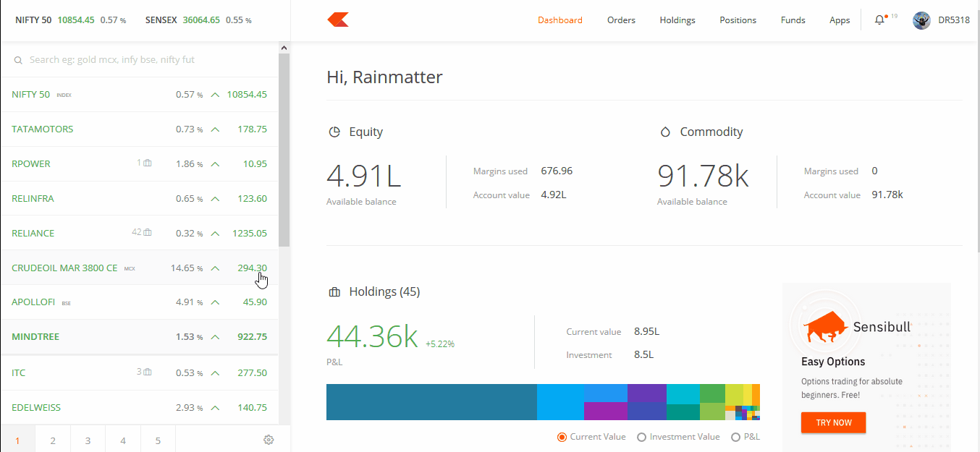Viewport: 980px width, 452px height.
Task: Open the Funds page link
Action: 793,20
